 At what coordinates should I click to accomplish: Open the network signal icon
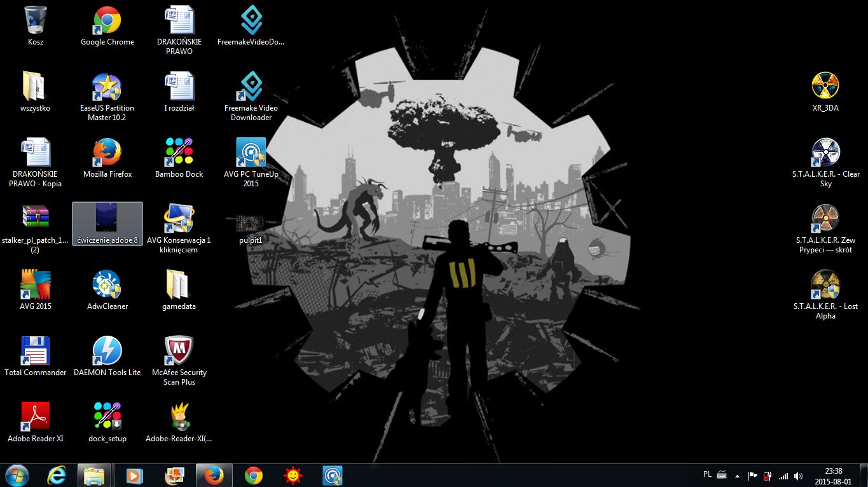[x=783, y=476]
